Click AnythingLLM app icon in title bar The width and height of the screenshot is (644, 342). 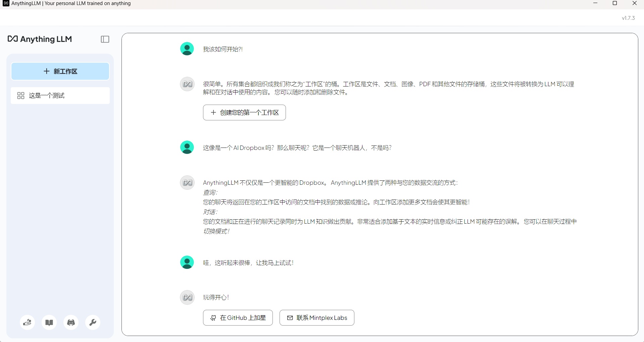click(x=6, y=3)
